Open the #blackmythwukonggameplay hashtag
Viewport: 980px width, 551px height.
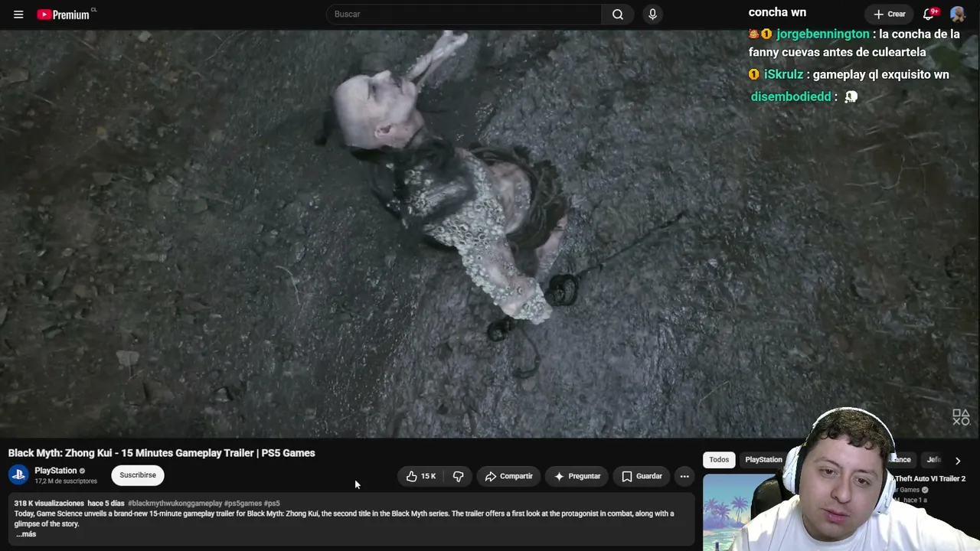click(x=175, y=504)
